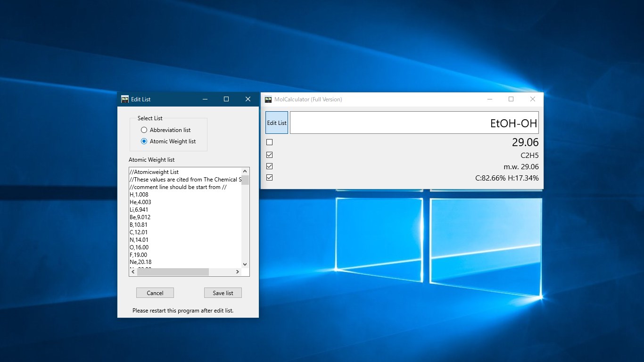This screenshot has height=362, width=644.
Task: Click the C:82.66% H:17.34% composition text
Action: point(507,178)
